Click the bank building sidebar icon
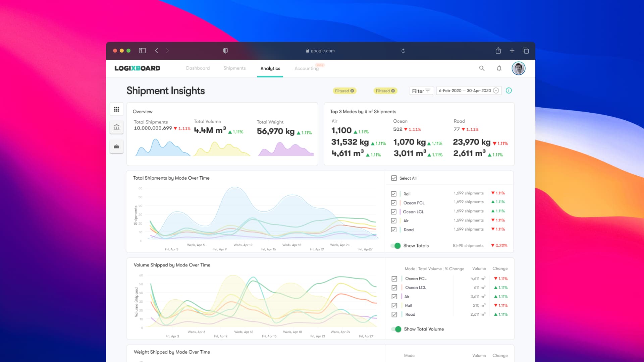This screenshot has height=362, width=644. pyautogui.click(x=116, y=127)
